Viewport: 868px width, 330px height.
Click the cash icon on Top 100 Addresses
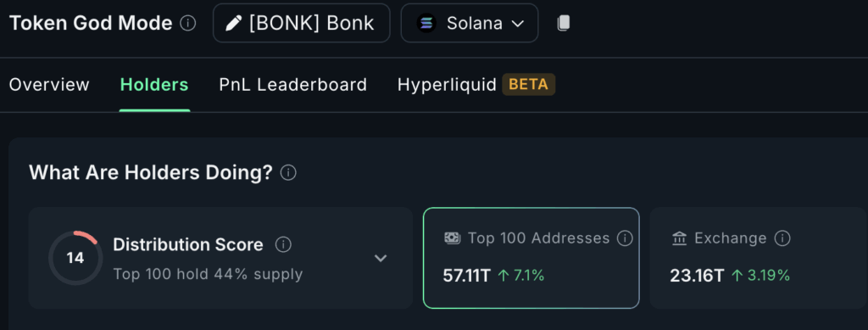point(453,238)
